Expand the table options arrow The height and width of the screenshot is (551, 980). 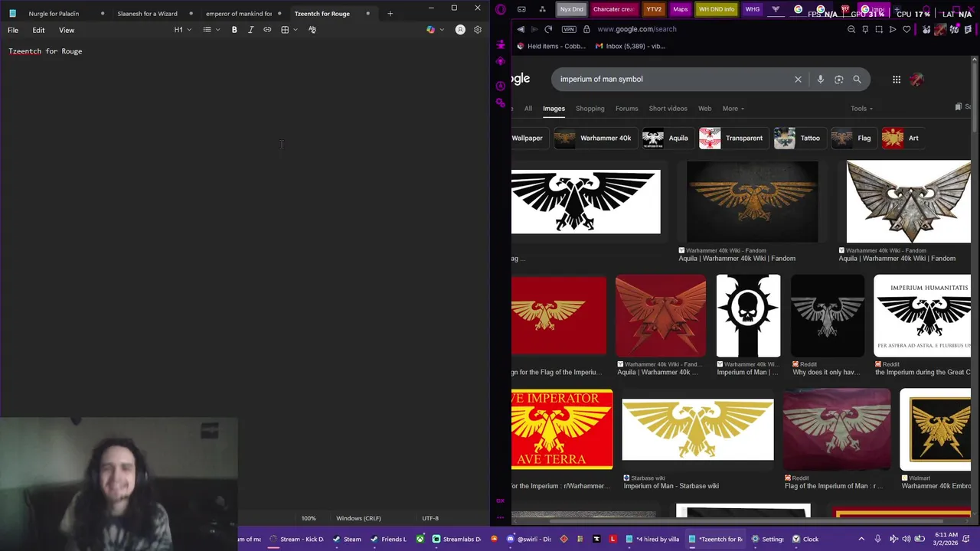pyautogui.click(x=296, y=30)
